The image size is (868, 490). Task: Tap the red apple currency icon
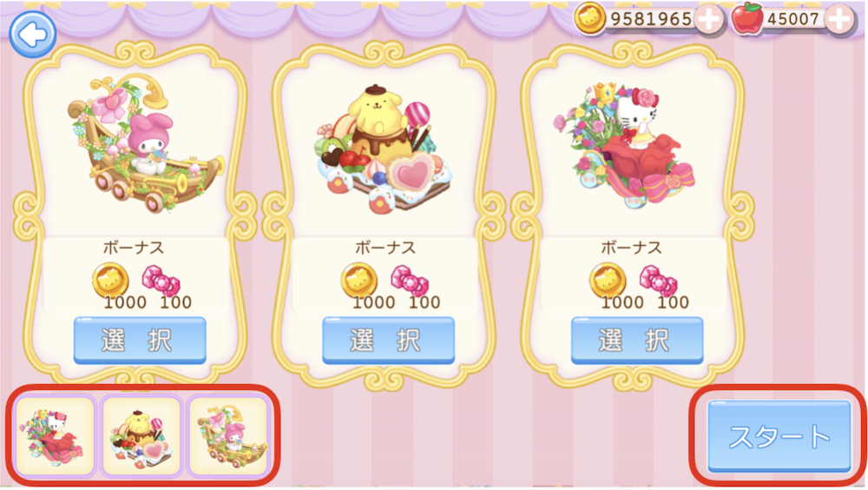pyautogui.click(x=747, y=18)
